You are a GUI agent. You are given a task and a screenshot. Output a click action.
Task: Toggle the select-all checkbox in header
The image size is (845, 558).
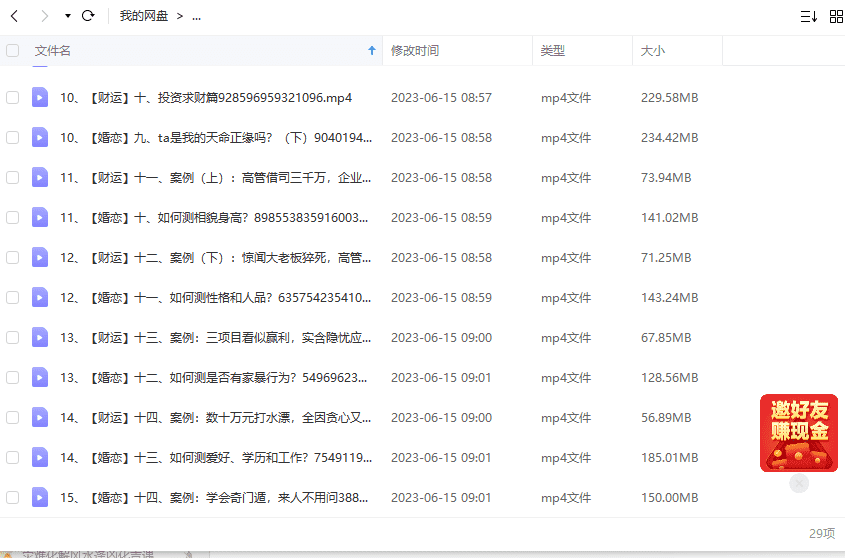[12, 50]
